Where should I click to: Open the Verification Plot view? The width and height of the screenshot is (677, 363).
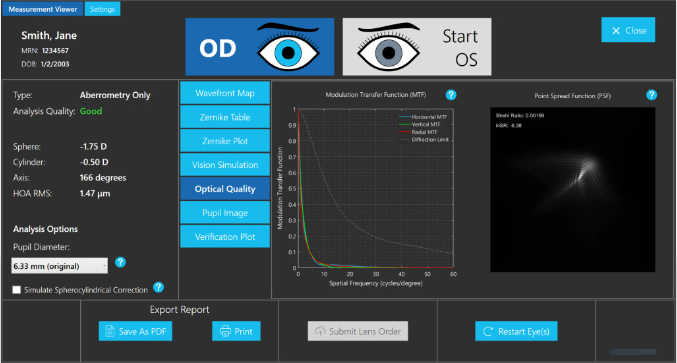(x=225, y=237)
